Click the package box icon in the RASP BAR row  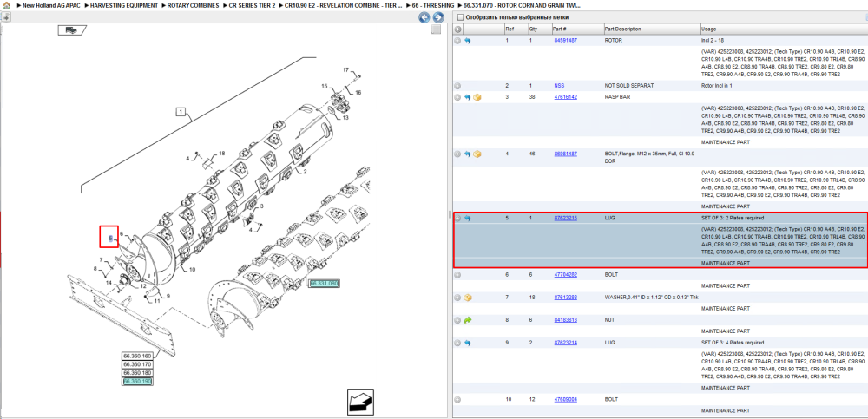click(x=477, y=97)
